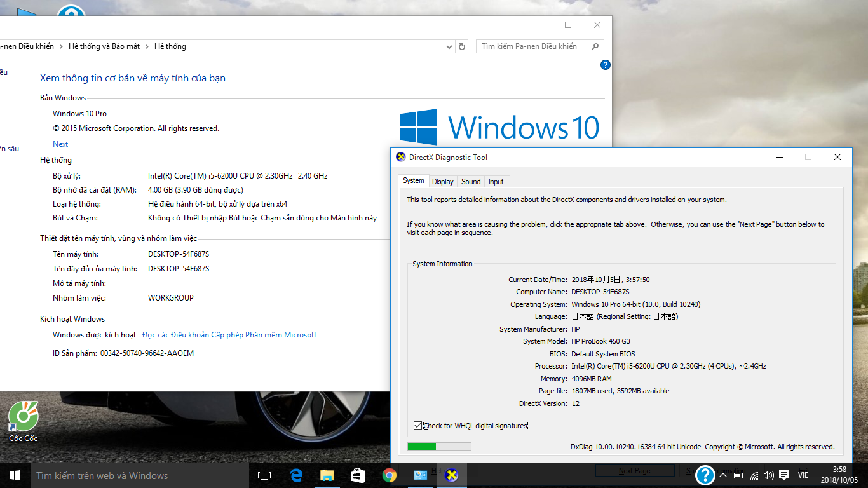Click the DirectX Diagnostic Tool title bar icon
Screen dimensions: 868x488
click(x=400, y=157)
